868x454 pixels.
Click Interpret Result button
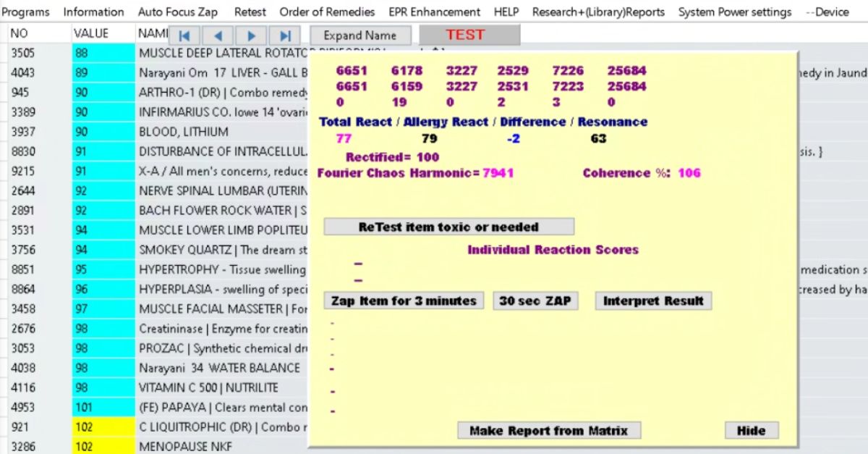pyautogui.click(x=653, y=301)
